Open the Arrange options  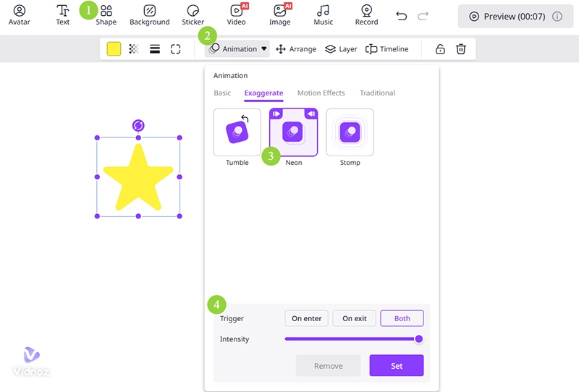coord(296,49)
